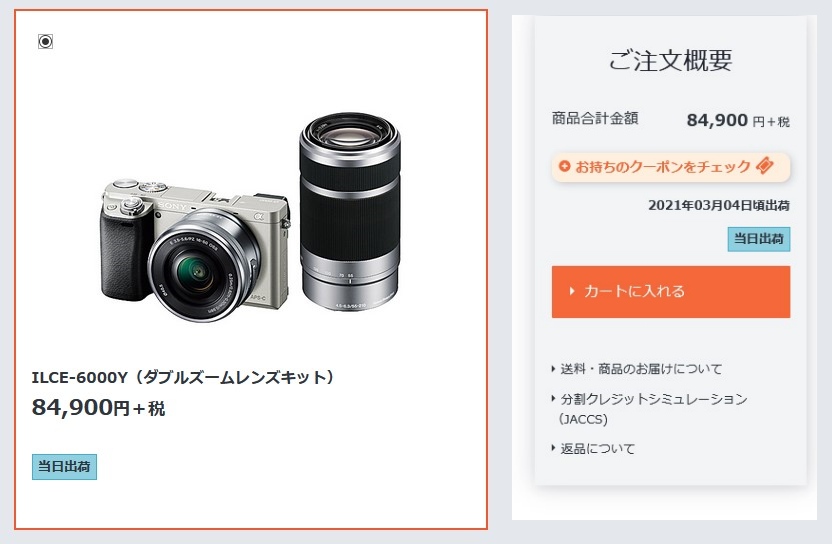Click the telephoto zoom lens image
Viewport: 832px width, 544px height.
tap(350, 211)
